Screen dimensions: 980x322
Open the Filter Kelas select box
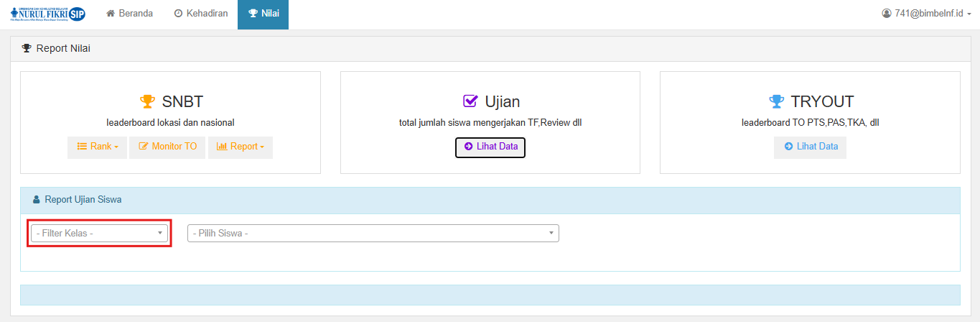point(99,234)
